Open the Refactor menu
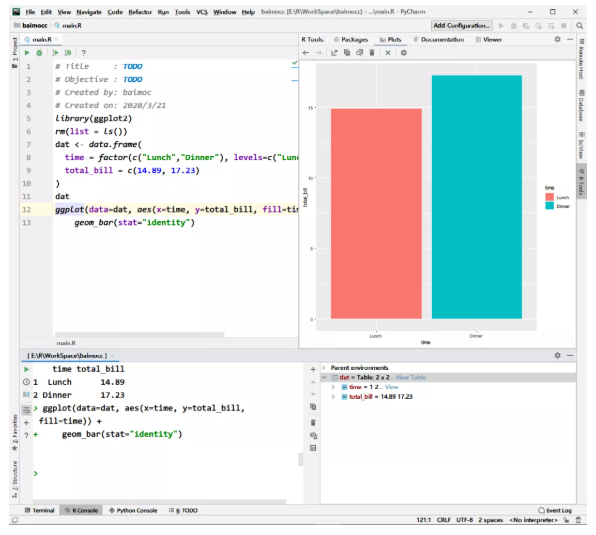The image size is (596, 535). [140, 12]
